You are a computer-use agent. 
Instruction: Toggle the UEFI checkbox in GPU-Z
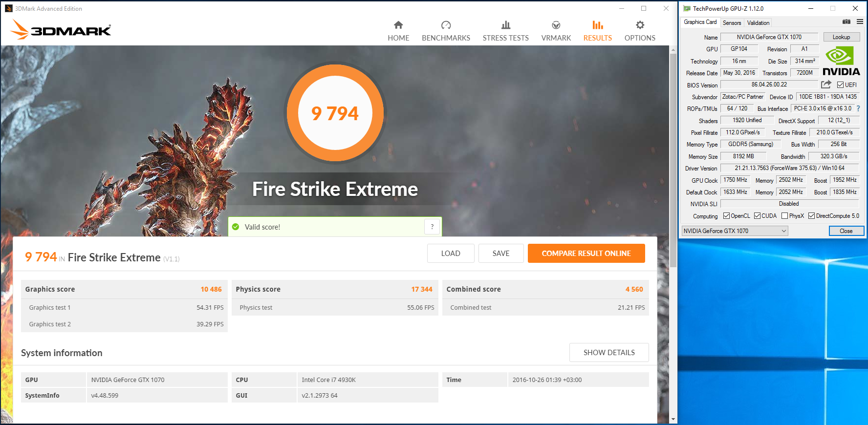click(x=840, y=85)
